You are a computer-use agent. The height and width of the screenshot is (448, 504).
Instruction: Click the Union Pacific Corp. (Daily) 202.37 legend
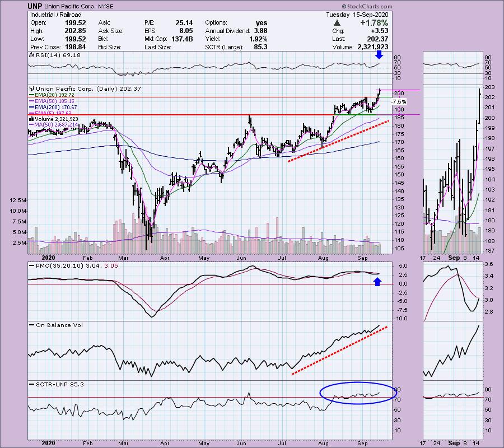click(x=88, y=88)
